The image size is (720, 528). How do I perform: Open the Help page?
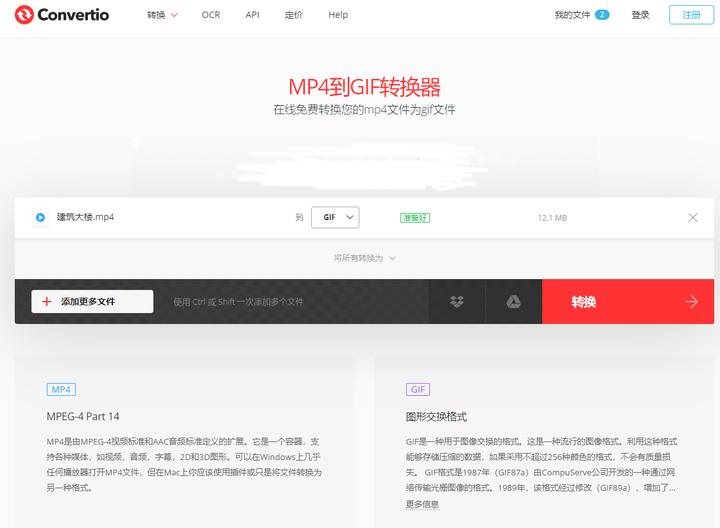pyautogui.click(x=338, y=15)
